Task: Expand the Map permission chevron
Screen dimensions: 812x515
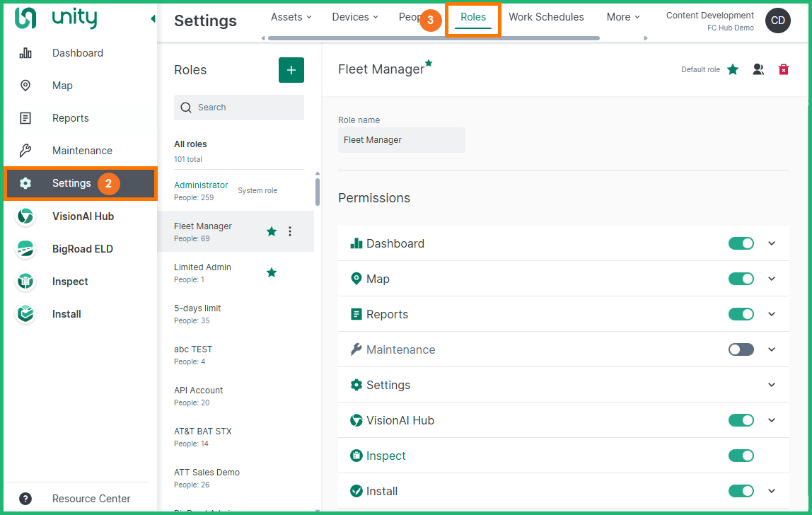Action: click(x=771, y=279)
